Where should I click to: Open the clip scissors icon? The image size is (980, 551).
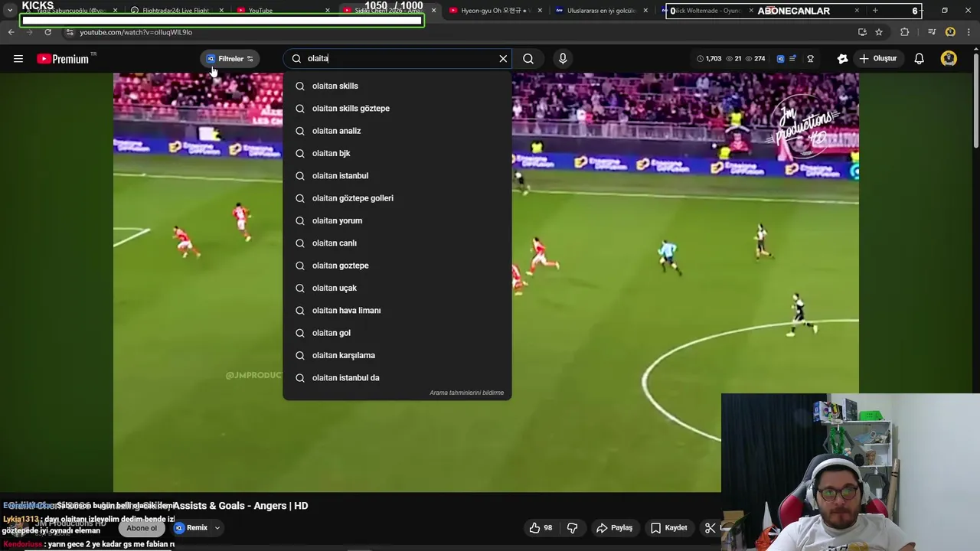click(710, 528)
